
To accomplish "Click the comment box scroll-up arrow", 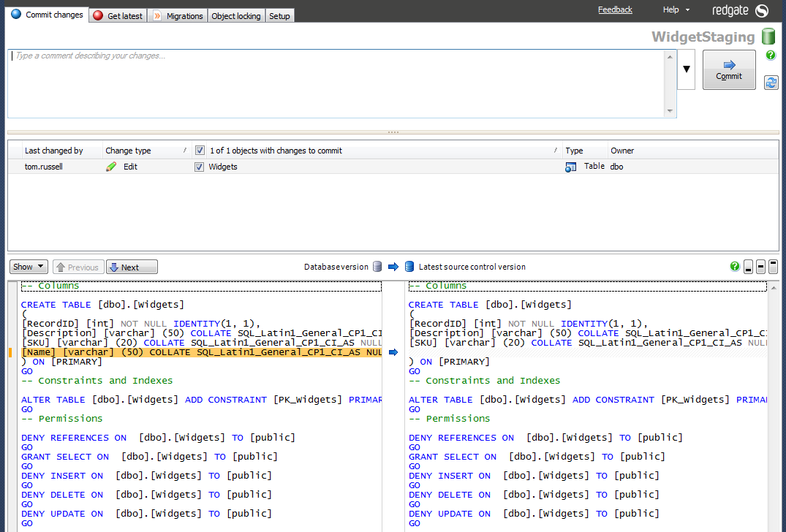I will click(670, 56).
